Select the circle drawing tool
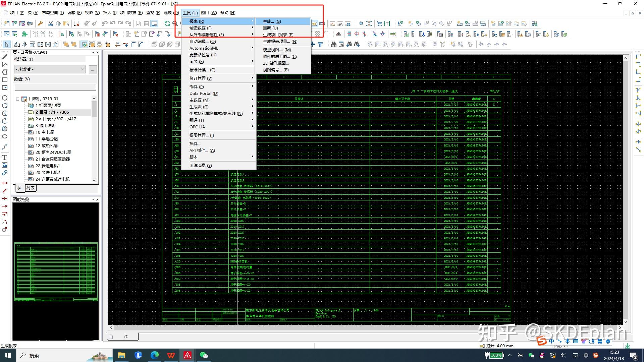 point(5,98)
